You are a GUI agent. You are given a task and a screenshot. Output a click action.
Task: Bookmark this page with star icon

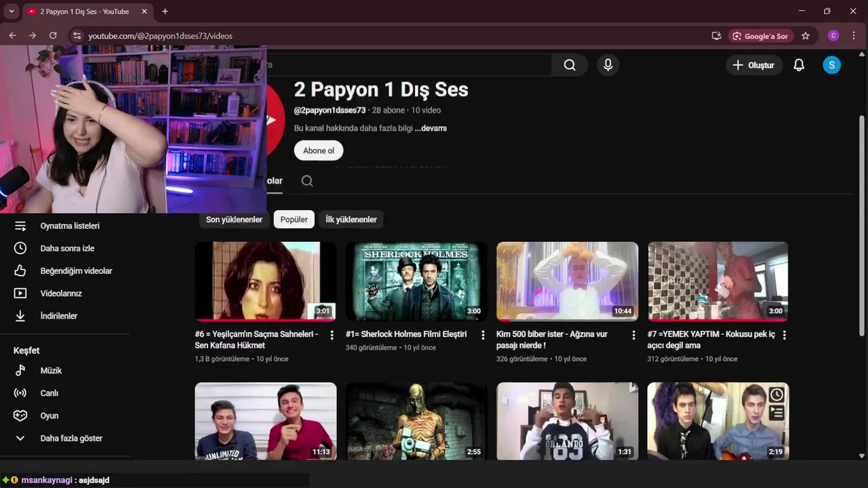(806, 36)
